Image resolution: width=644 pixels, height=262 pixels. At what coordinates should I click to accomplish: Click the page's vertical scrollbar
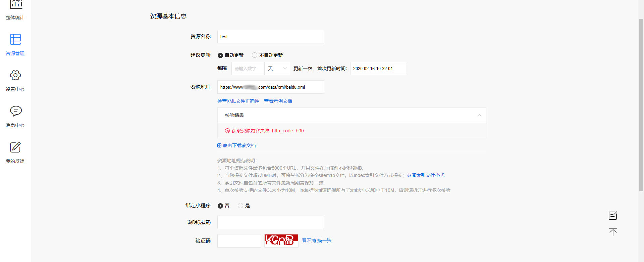pos(641,104)
